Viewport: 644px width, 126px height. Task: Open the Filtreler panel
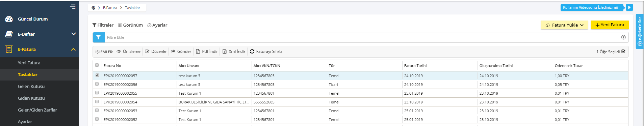[103, 25]
